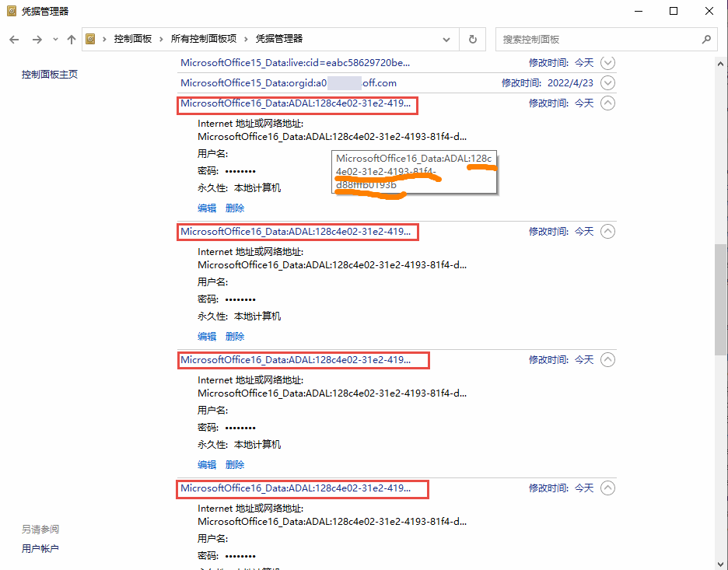The width and height of the screenshot is (728, 570).
Task: Open the address bar history dropdown
Action: pyautogui.click(x=446, y=39)
